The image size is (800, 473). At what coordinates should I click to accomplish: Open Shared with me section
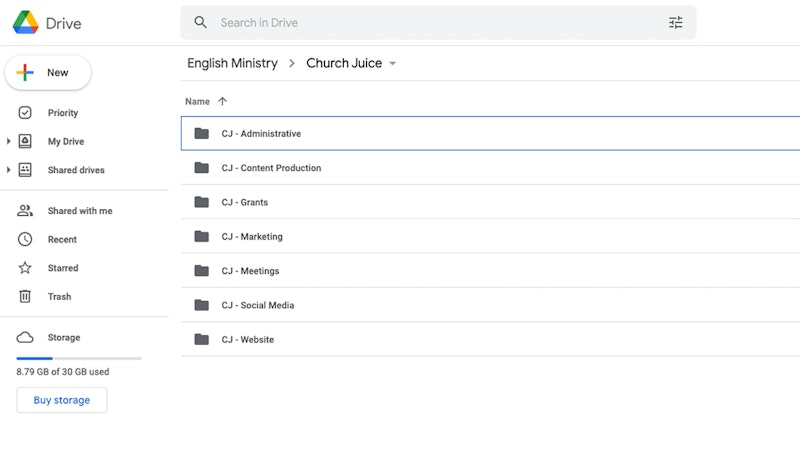(x=80, y=211)
